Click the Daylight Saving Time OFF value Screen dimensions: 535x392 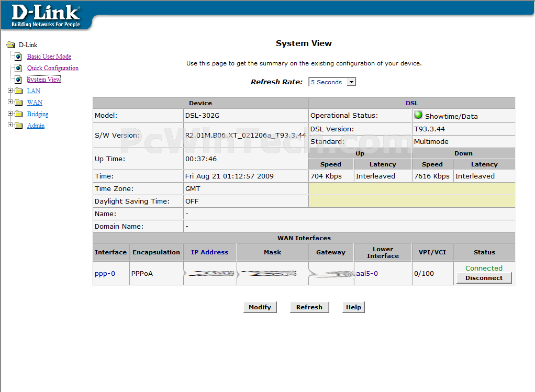click(192, 201)
